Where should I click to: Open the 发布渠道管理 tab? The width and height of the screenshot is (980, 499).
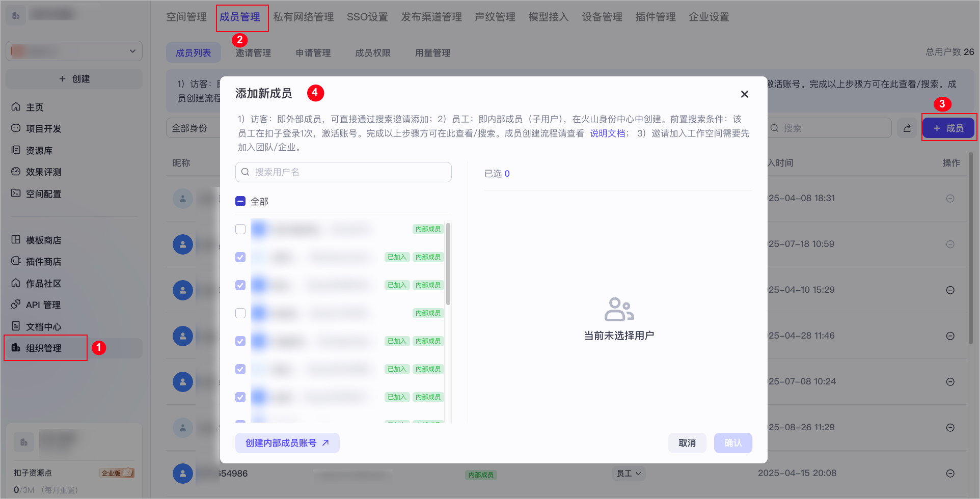pos(431,17)
